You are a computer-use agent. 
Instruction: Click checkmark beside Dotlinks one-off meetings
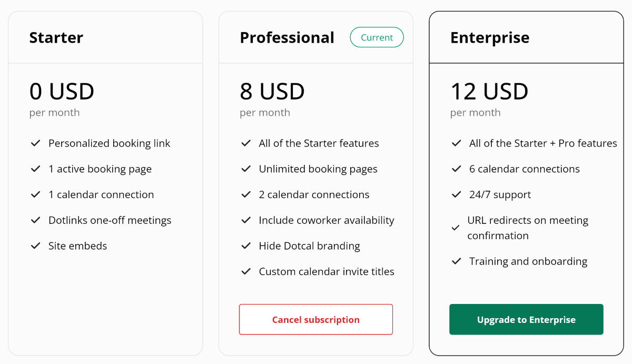(x=36, y=220)
